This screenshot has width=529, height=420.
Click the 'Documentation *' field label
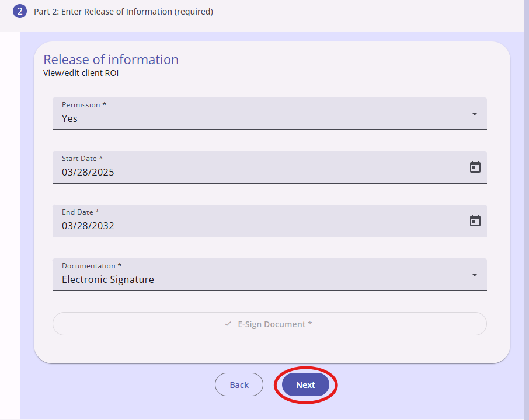point(92,265)
